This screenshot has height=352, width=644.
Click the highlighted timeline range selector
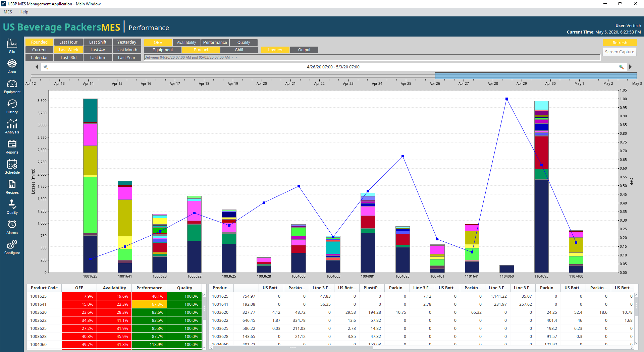coord(536,76)
